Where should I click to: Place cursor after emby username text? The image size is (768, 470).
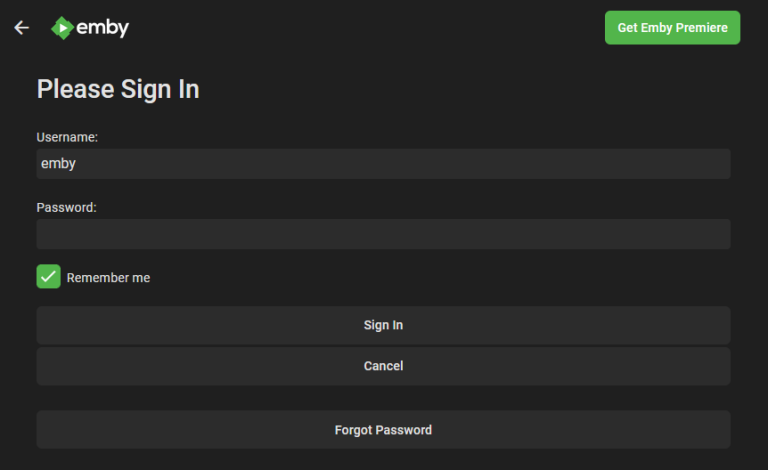77,164
